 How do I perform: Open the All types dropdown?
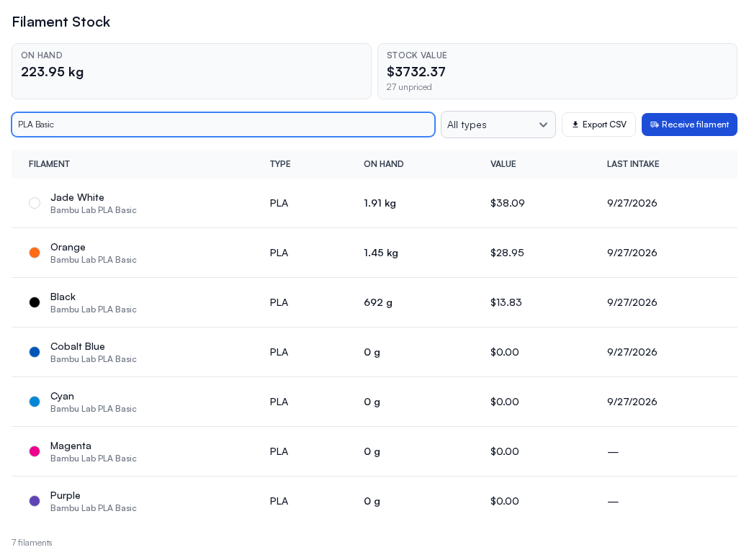498,125
